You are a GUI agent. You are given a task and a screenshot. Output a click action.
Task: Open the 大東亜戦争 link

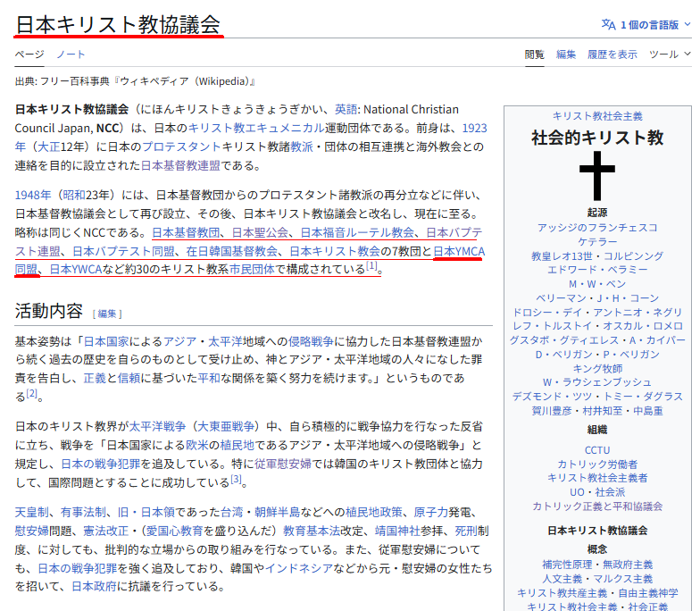(225, 427)
